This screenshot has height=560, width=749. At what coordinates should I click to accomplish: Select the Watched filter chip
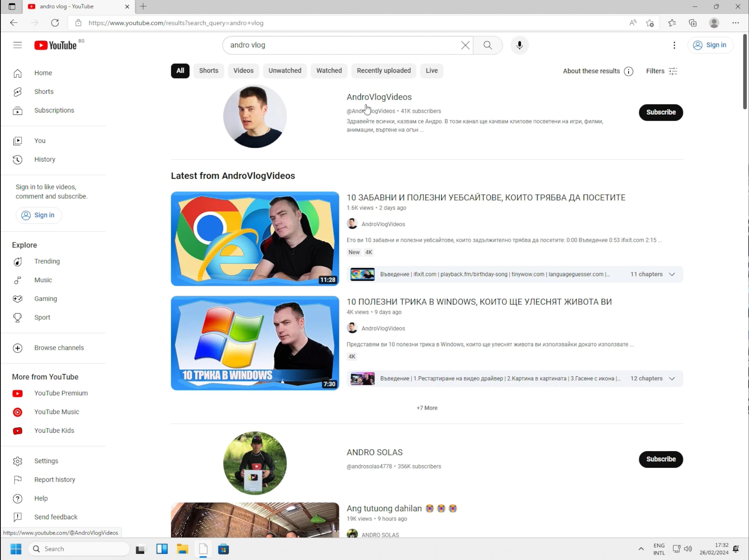click(x=329, y=71)
